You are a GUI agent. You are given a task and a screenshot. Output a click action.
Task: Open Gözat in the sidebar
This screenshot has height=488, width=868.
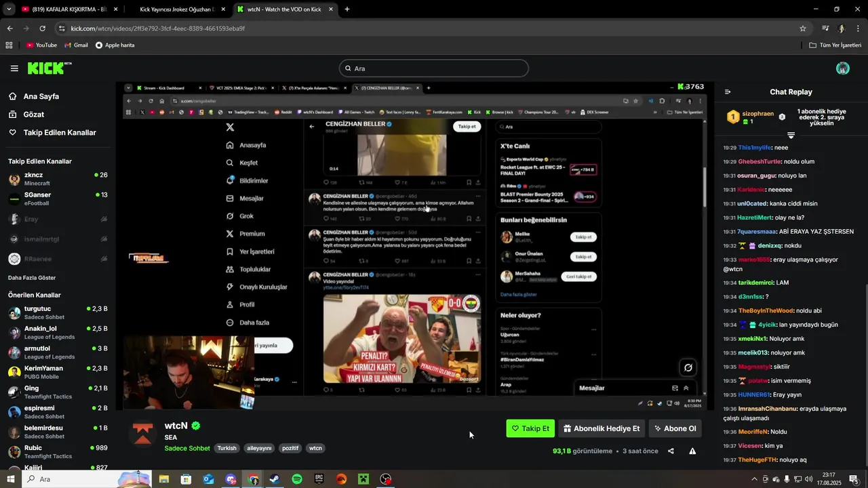coord(26,115)
